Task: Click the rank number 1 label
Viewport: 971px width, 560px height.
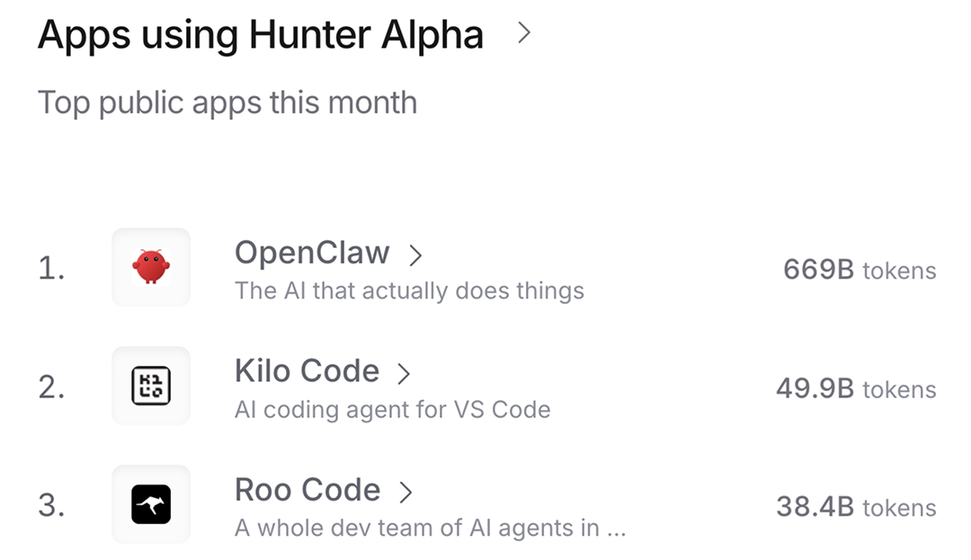Action: [x=51, y=269]
